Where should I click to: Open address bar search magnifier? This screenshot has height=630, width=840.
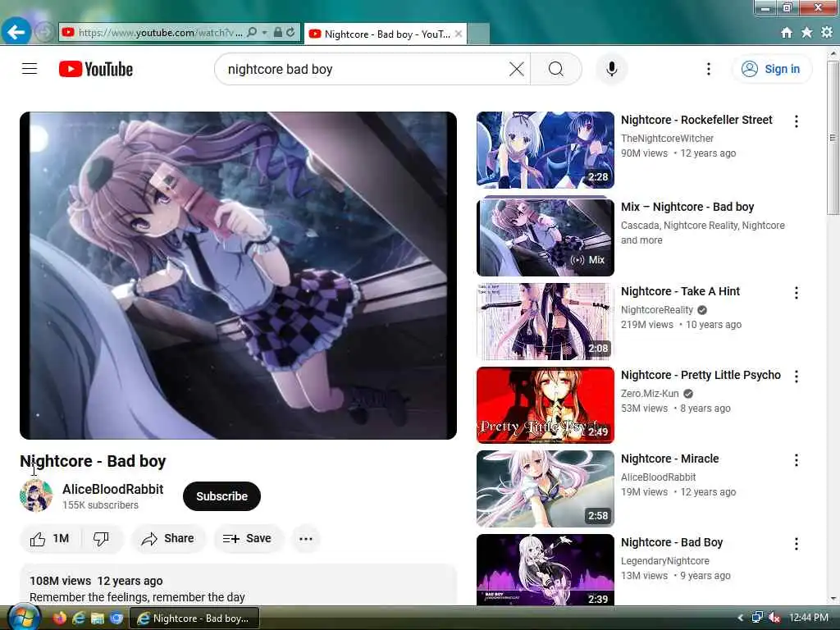(x=252, y=32)
